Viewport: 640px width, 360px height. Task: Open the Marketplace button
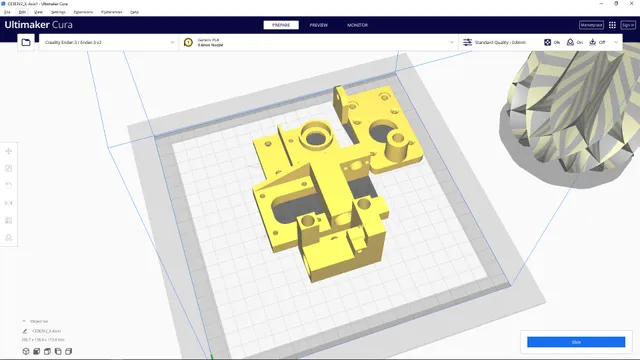(x=591, y=25)
